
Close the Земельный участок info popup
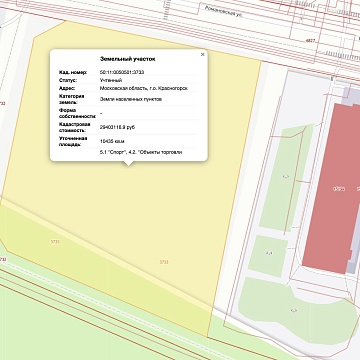click(202, 55)
